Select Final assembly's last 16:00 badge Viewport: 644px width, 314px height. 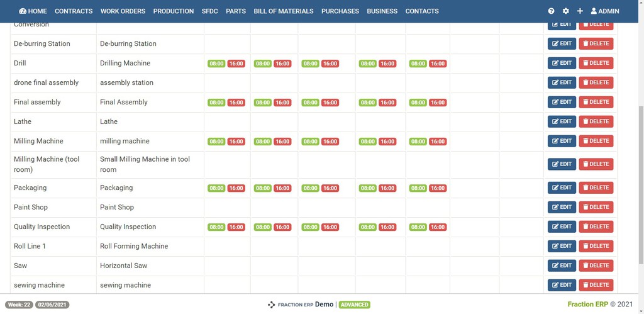pos(438,103)
